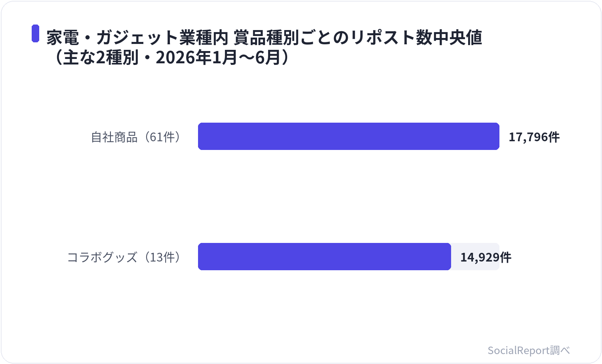
Task: Click the 61件 count in the first label
Action: click(162, 137)
